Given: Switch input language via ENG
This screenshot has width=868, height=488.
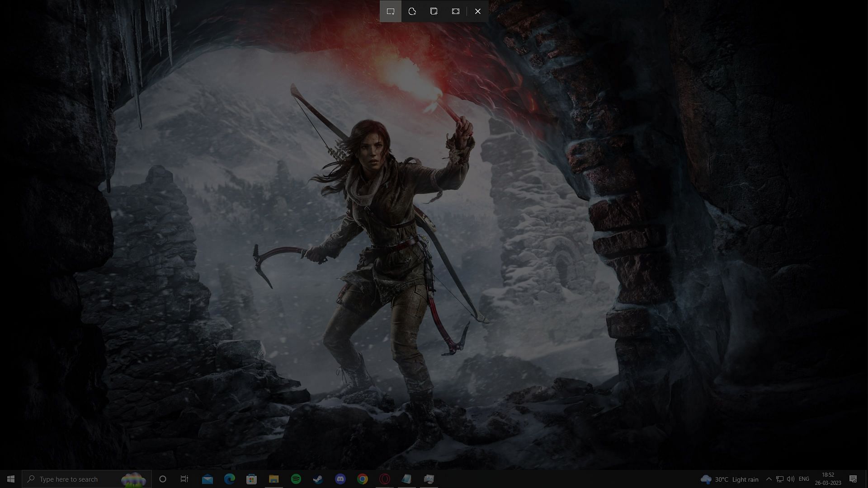Looking at the screenshot, I should pos(804,479).
